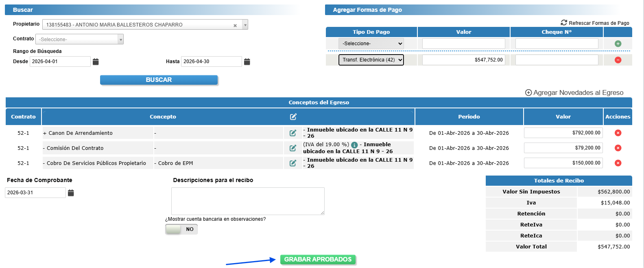Expand the empty Tipo De Pago -Seleccione- dropdown
The width and height of the screenshot is (644, 268).
pos(371,44)
